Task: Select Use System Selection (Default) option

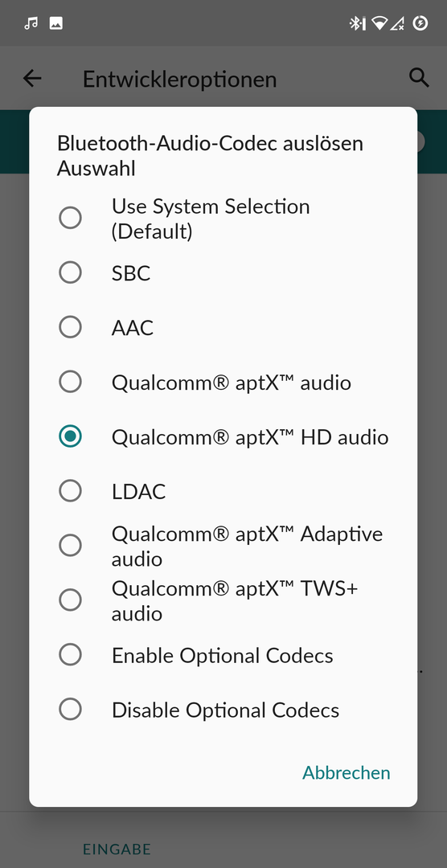Action: (223, 218)
